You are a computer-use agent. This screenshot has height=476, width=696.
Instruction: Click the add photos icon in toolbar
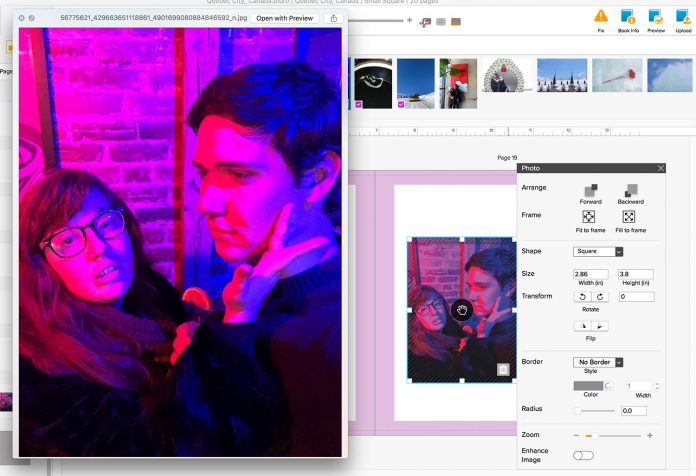(x=425, y=22)
